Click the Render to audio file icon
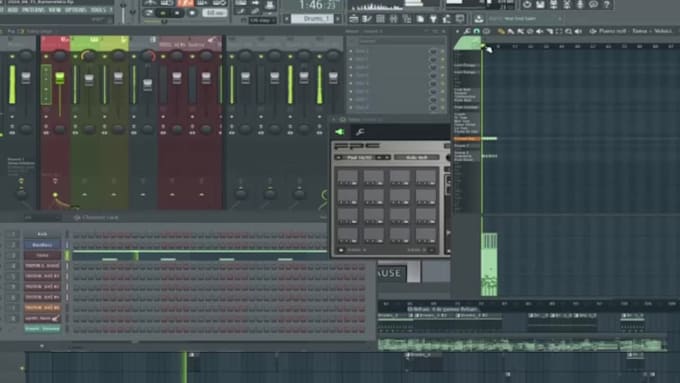This screenshot has height=383, width=680. tap(553, 4)
